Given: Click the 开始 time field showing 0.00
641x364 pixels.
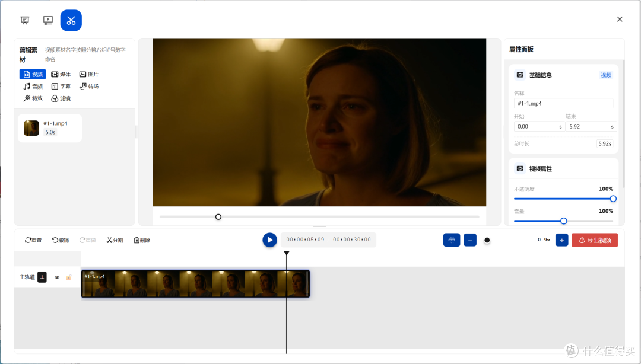Looking at the screenshot, I should click(x=539, y=127).
